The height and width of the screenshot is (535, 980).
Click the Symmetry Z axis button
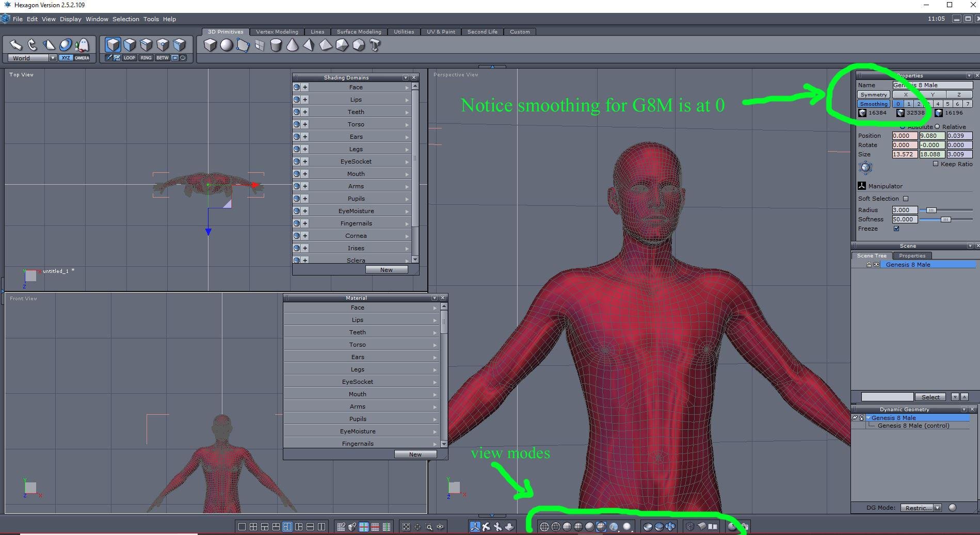coord(959,94)
